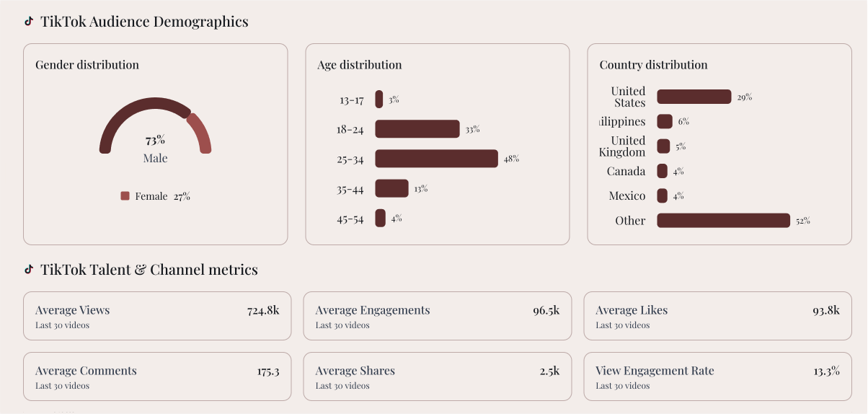Click the Canada country bar
This screenshot has width=868, height=414.
[x=662, y=171]
